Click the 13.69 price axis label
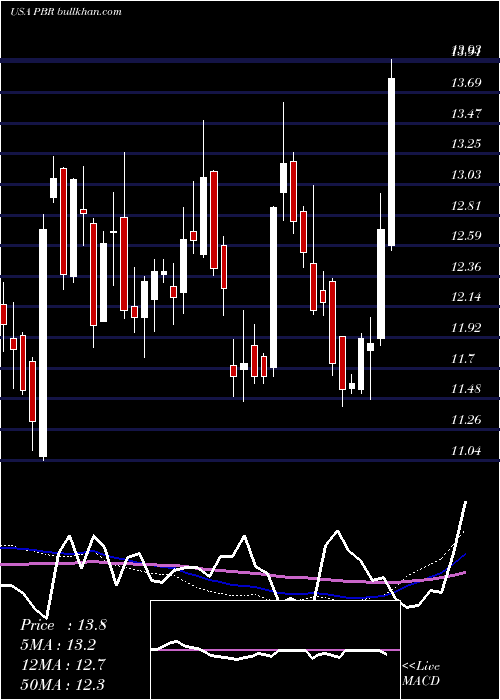 tap(466, 83)
